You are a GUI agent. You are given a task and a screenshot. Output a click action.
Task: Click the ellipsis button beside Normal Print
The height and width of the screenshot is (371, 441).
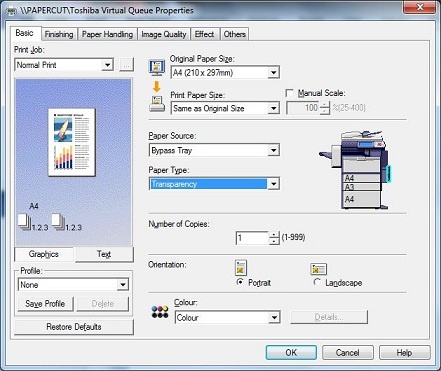126,65
